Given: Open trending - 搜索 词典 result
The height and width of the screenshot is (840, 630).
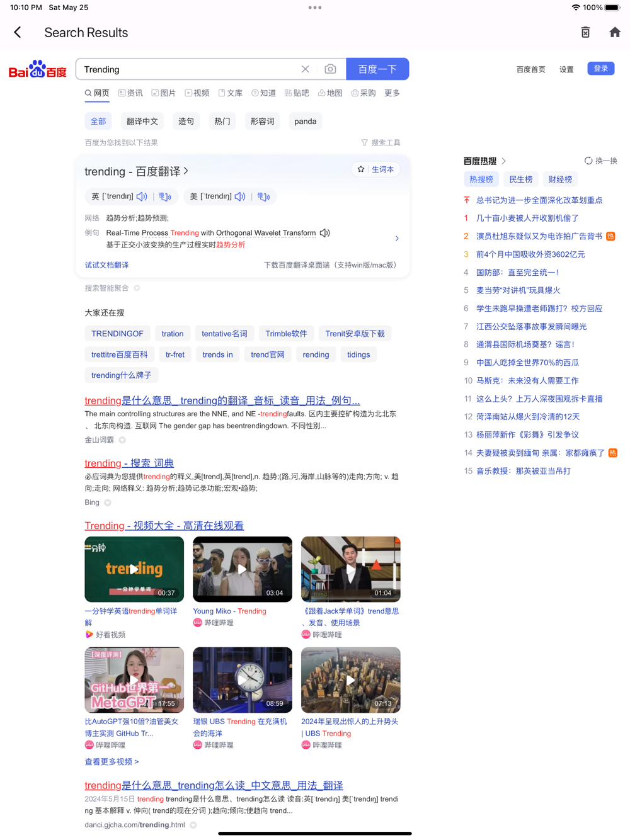Looking at the screenshot, I should (x=129, y=463).
